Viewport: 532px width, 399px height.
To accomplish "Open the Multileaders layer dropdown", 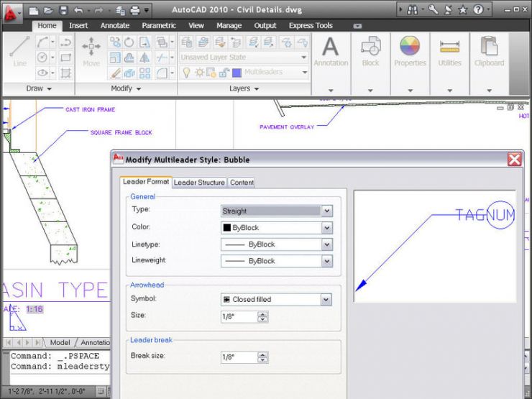I will click(x=304, y=73).
